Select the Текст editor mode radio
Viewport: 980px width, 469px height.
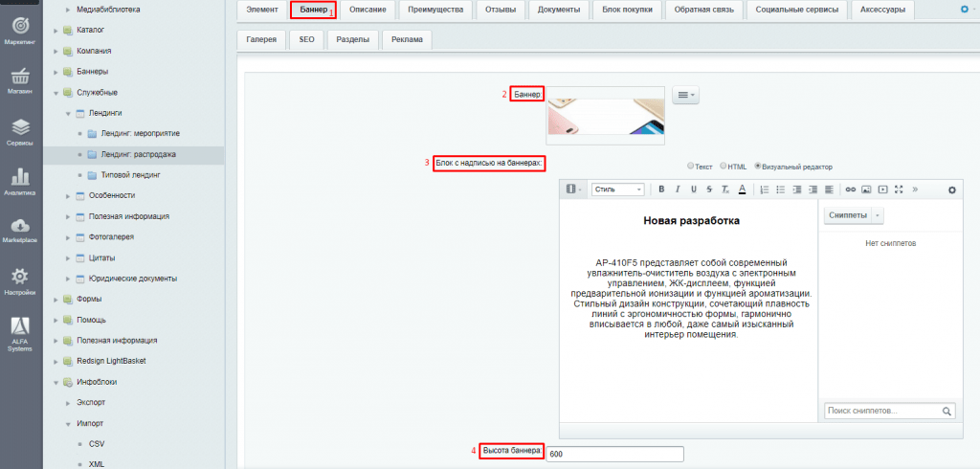click(690, 167)
